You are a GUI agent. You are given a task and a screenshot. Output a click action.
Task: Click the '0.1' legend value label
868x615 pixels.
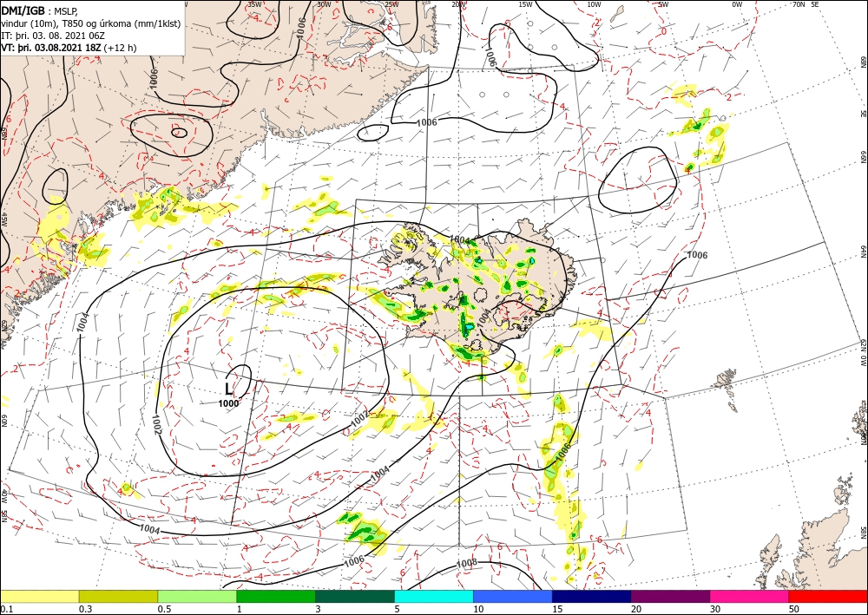click(7, 609)
